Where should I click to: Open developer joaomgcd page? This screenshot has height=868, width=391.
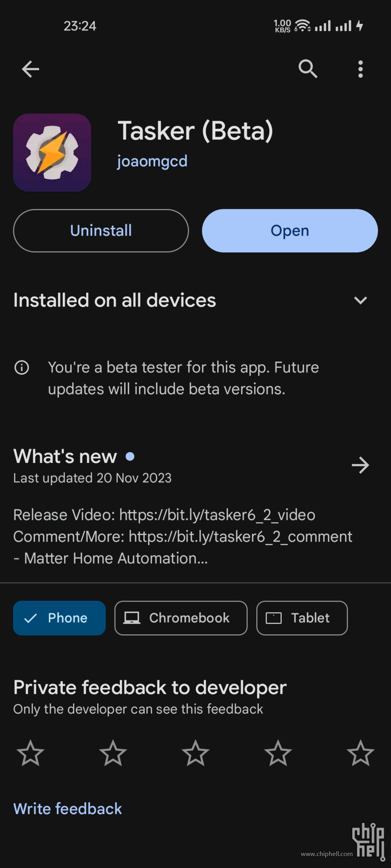tap(152, 161)
